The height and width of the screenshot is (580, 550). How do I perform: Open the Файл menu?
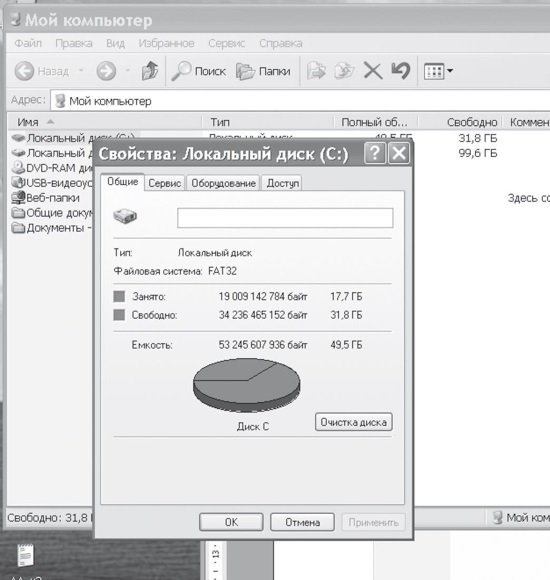point(28,43)
